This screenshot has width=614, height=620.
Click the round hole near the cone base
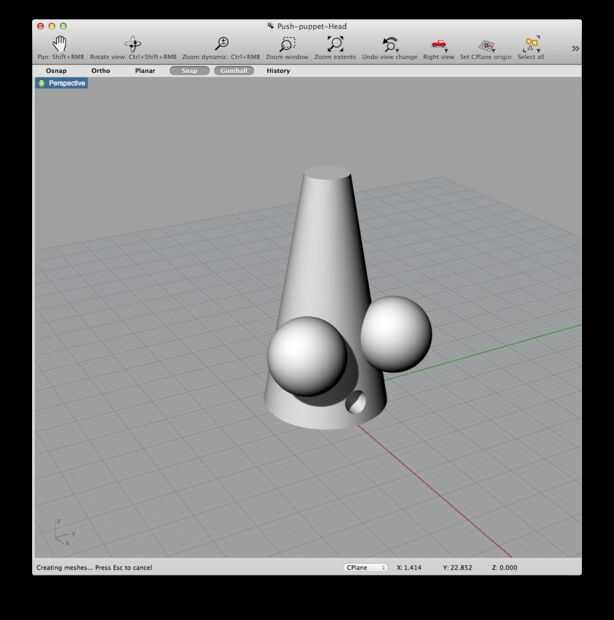pyautogui.click(x=356, y=402)
